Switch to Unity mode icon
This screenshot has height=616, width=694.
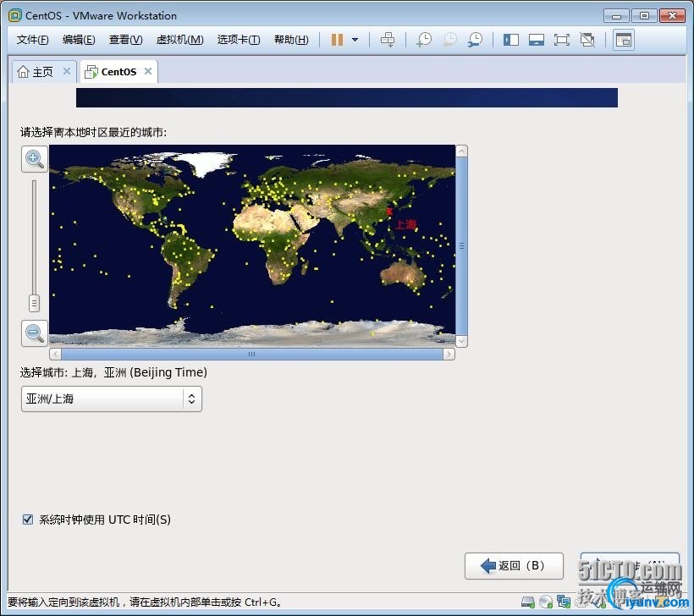[x=587, y=40]
